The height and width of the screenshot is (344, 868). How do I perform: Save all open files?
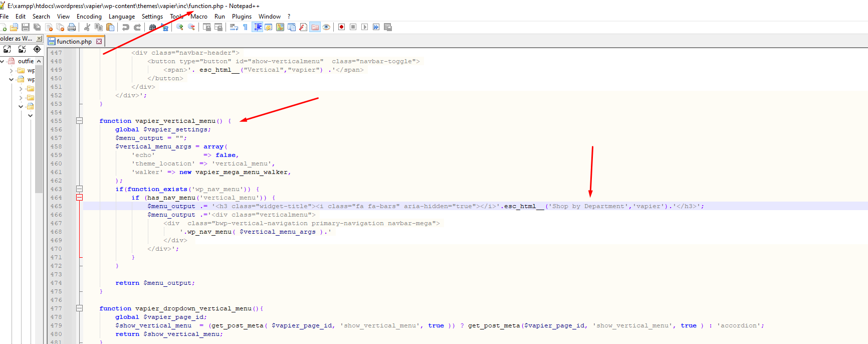click(37, 27)
